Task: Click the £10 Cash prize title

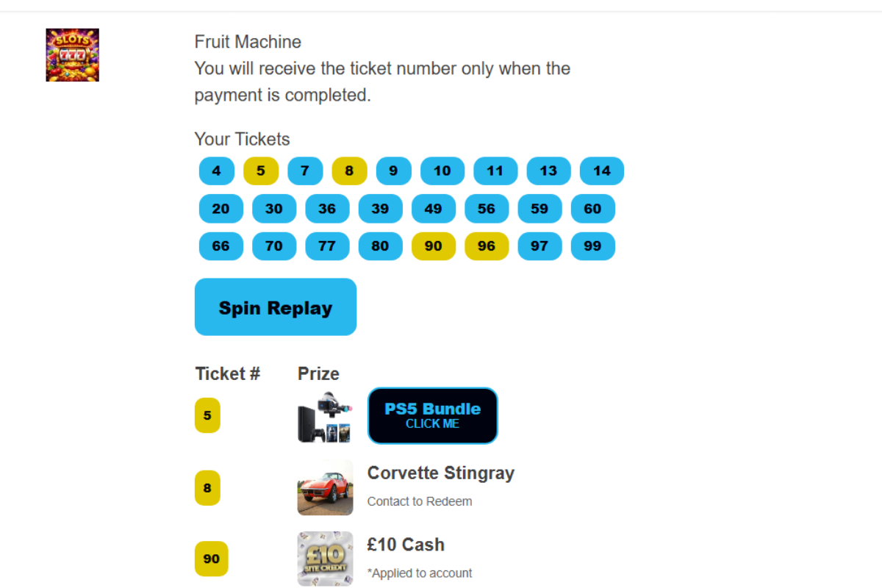Action: pyautogui.click(x=406, y=545)
